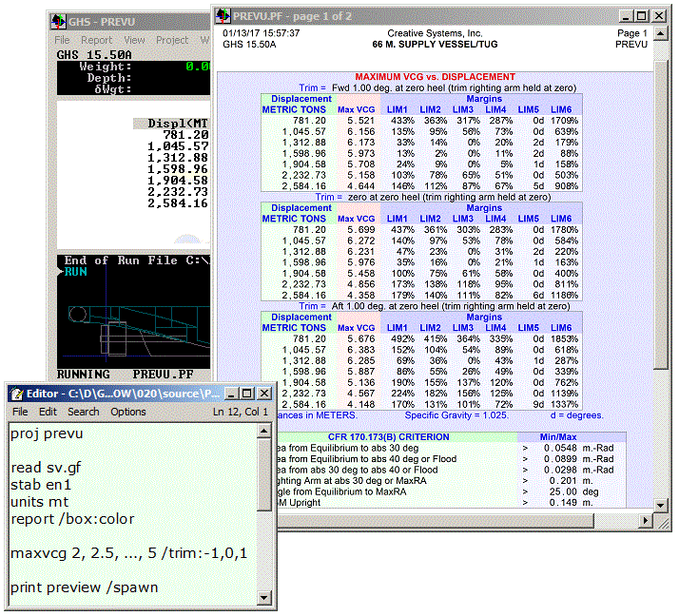Image resolution: width=679 pixels, height=616 pixels.
Task: Open the Project menu in GHS window
Action: [x=172, y=40]
